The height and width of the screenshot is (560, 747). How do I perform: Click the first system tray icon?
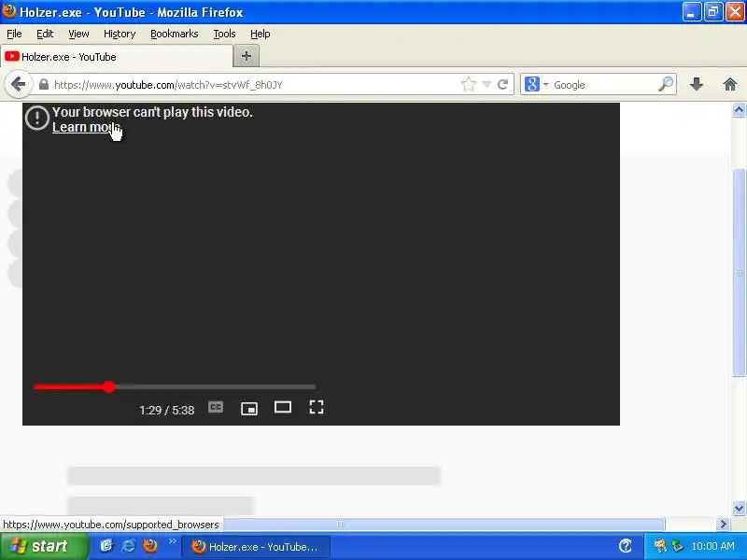660,546
